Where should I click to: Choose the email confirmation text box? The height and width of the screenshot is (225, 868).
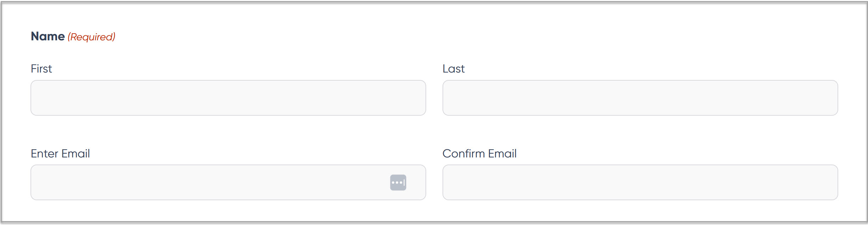tap(640, 183)
